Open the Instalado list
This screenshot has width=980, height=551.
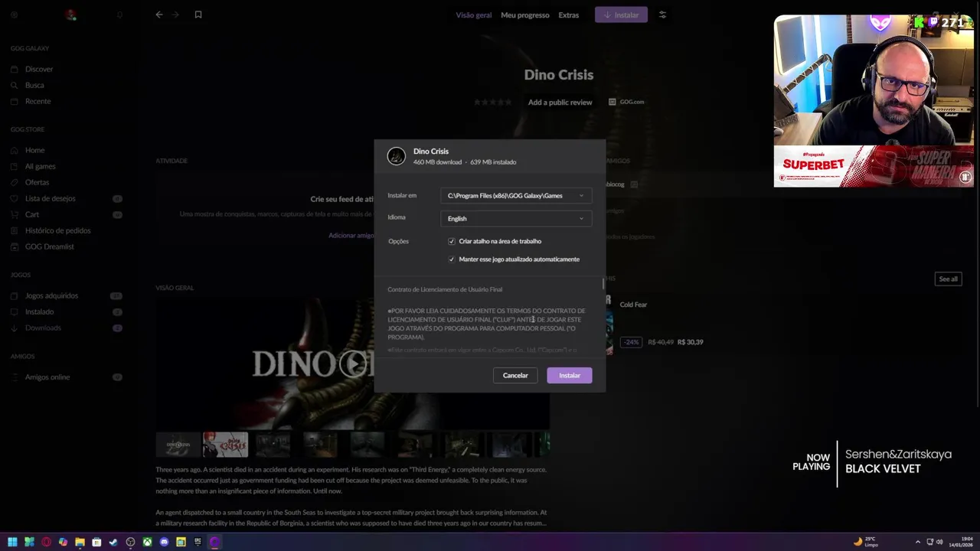point(39,311)
